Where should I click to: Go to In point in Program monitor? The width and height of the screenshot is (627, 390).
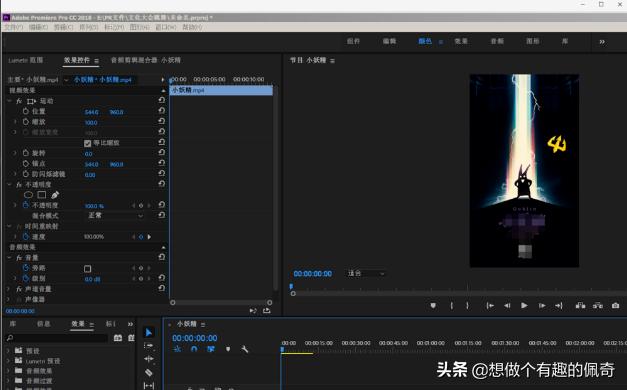490,306
